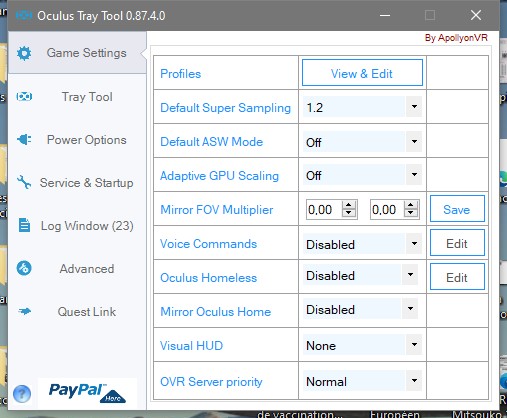Decrease the second Mirror FOV Multiplier value
507x418 pixels.
[x=411, y=213]
